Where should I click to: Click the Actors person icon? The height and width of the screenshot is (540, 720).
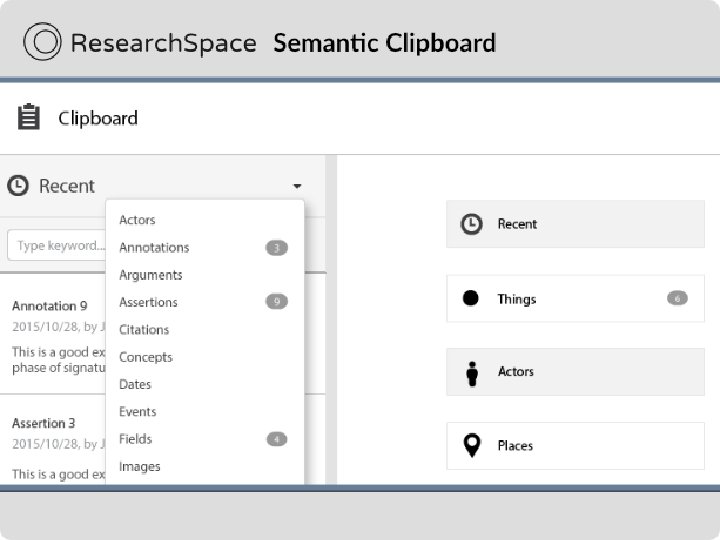[472, 372]
